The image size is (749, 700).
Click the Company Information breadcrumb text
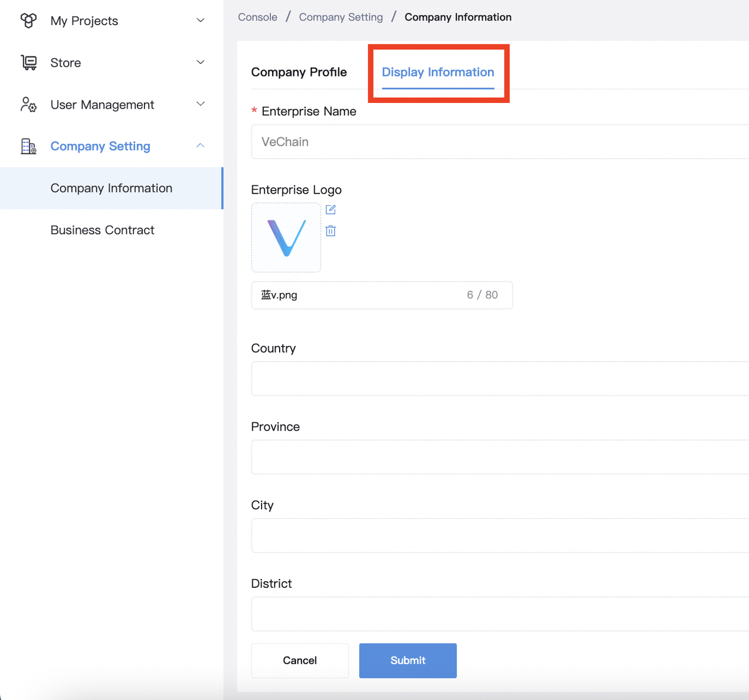[x=458, y=17]
